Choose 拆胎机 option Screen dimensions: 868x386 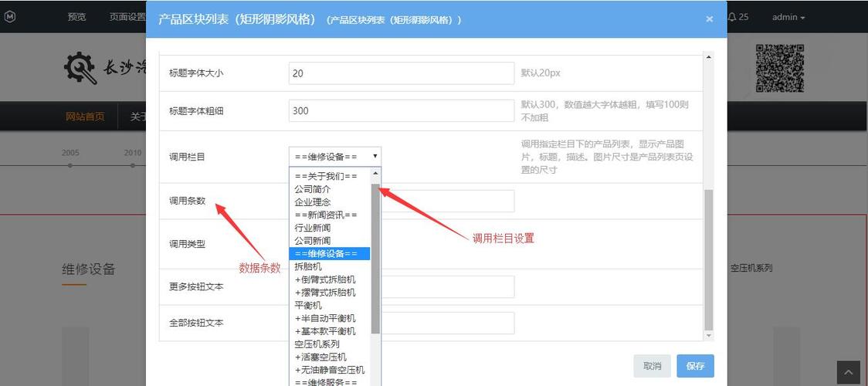(x=330, y=266)
